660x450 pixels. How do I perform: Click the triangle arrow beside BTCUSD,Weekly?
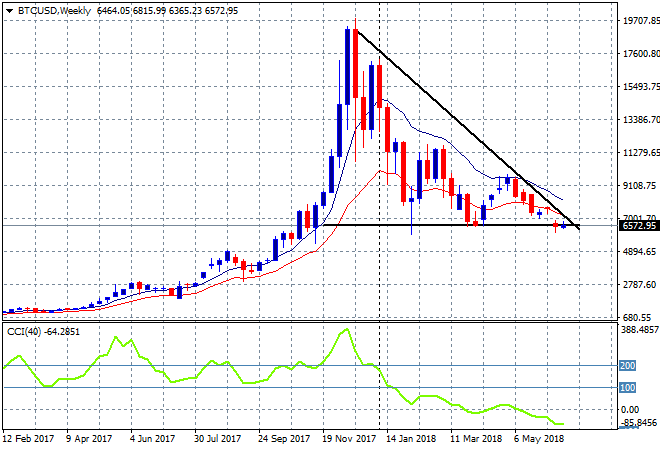pos(9,11)
